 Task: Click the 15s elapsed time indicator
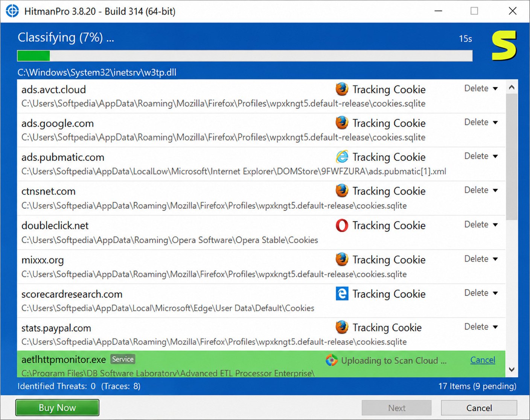click(x=465, y=39)
